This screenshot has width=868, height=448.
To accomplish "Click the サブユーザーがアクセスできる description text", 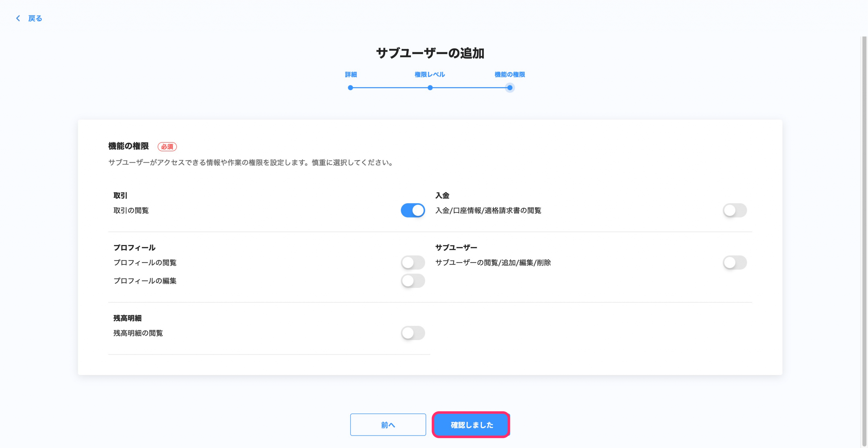I will pos(251,163).
